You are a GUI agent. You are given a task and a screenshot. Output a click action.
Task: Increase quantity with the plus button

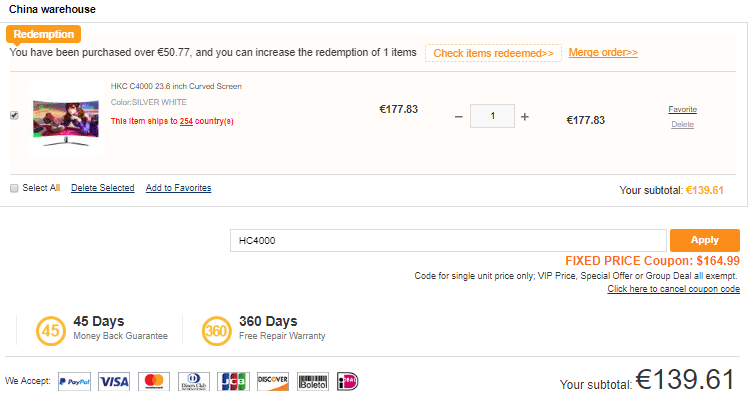coord(525,117)
